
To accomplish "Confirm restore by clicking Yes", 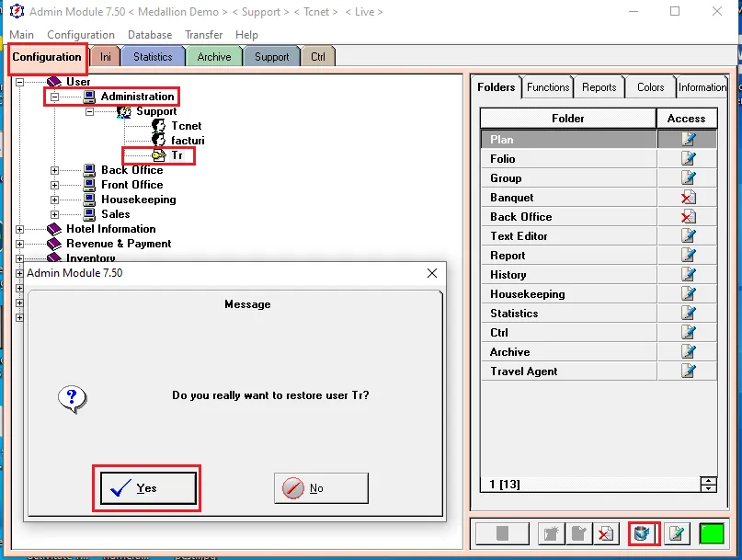I will point(148,488).
